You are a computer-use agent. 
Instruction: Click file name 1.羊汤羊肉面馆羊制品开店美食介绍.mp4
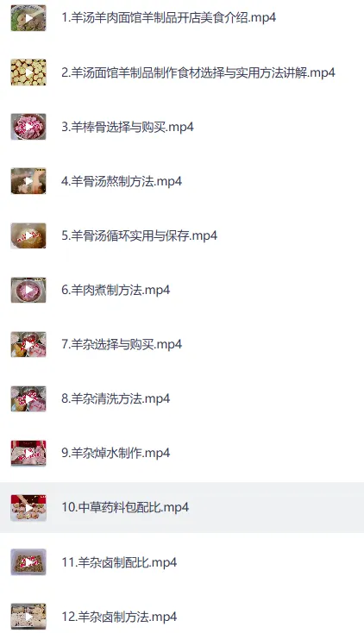tap(169, 18)
